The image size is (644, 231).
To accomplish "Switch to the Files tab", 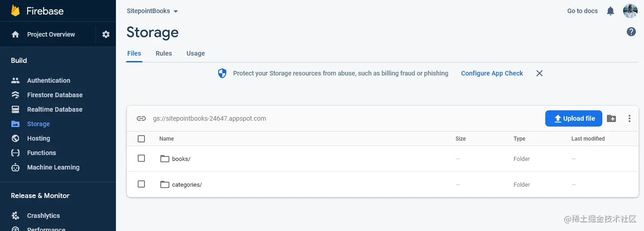I will coord(134,53).
